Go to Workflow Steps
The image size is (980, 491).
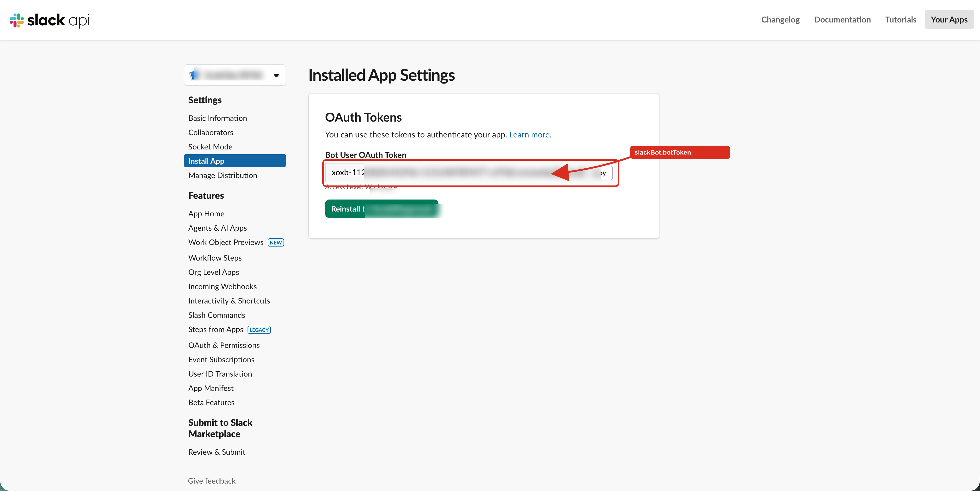(x=215, y=258)
